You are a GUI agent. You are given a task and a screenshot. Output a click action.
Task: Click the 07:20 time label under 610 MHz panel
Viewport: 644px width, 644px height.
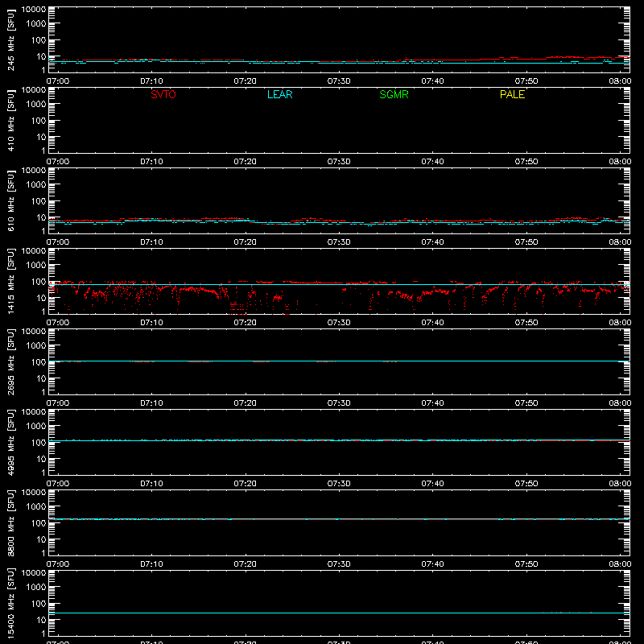point(246,242)
